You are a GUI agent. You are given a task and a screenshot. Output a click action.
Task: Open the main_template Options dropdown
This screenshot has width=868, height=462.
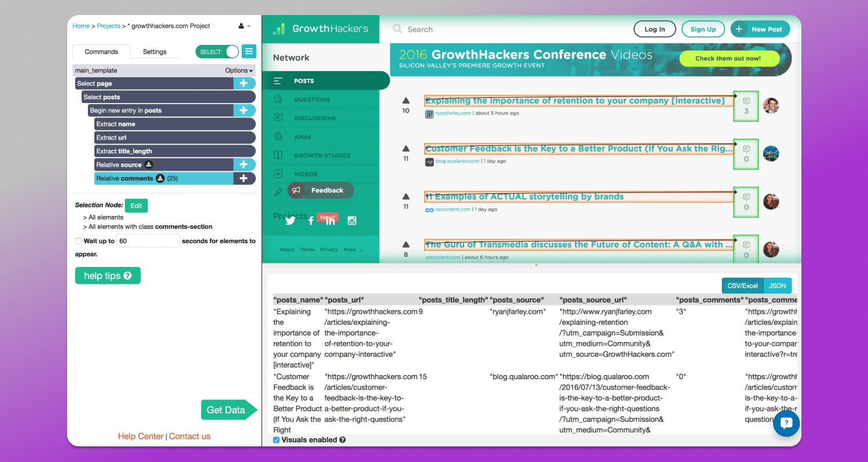pos(239,71)
